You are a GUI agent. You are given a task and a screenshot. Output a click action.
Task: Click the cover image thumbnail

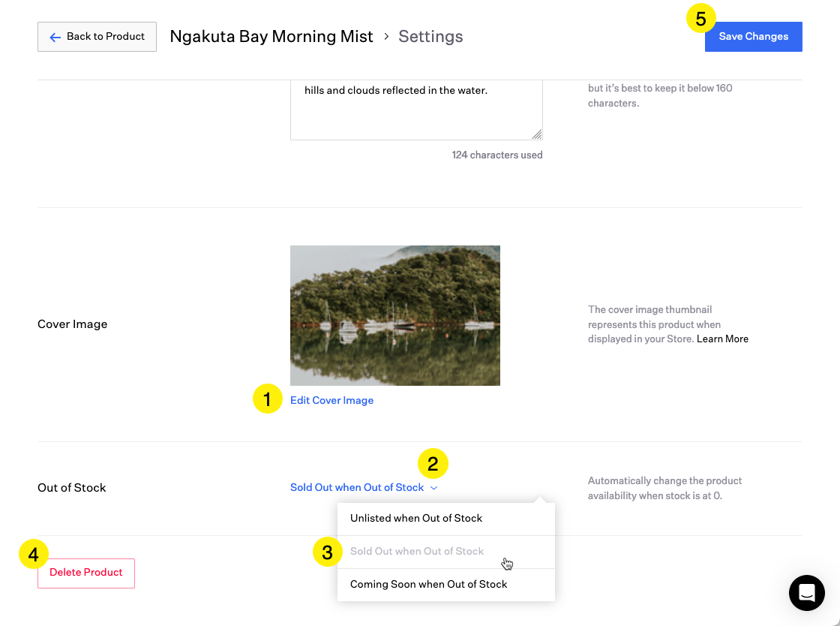(x=394, y=315)
